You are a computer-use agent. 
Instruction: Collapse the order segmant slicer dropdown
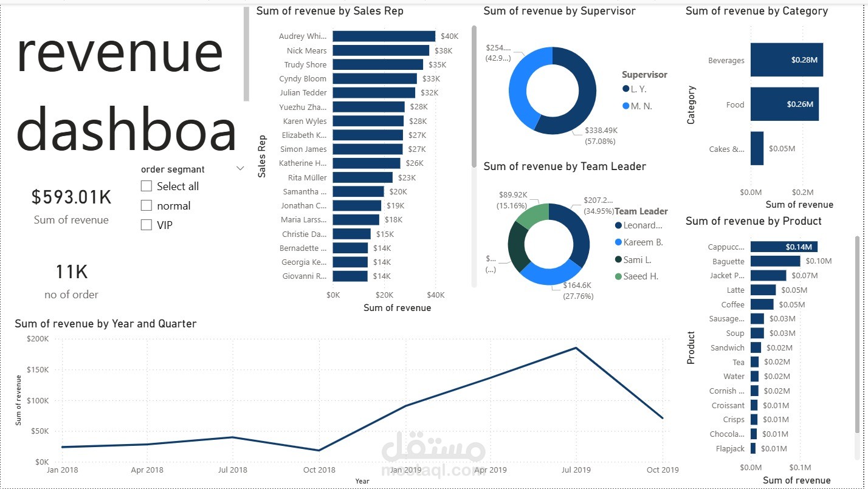click(x=240, y=168)
